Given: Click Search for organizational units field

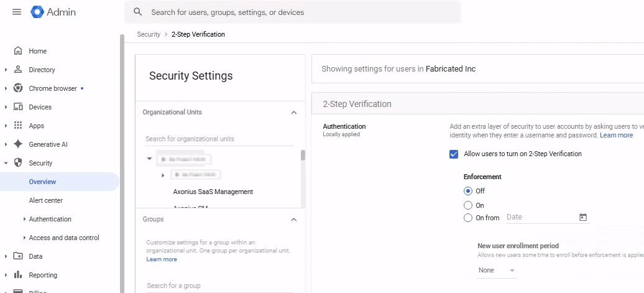Looking at the screenshot, I should click(x=219, y=139).
